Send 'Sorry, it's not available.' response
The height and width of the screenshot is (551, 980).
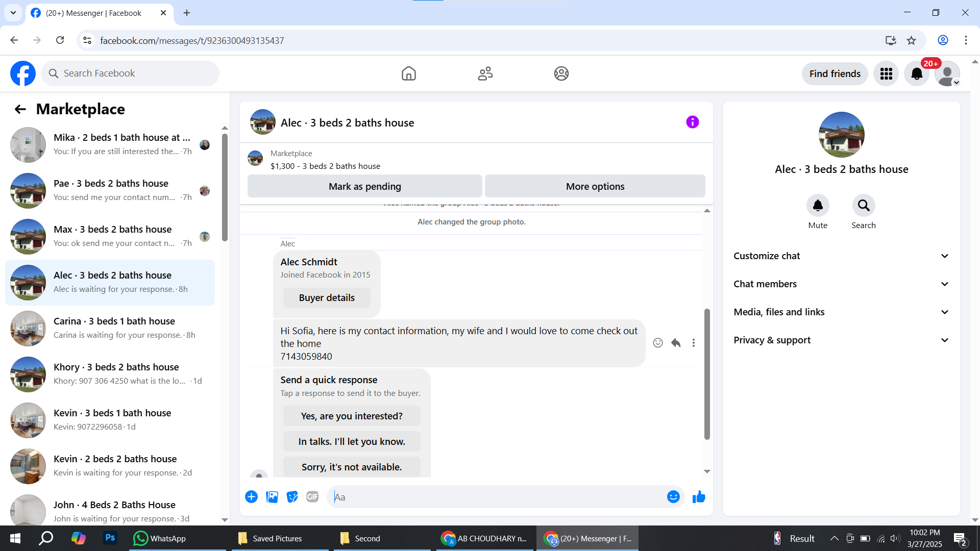(x=352, y=467)
